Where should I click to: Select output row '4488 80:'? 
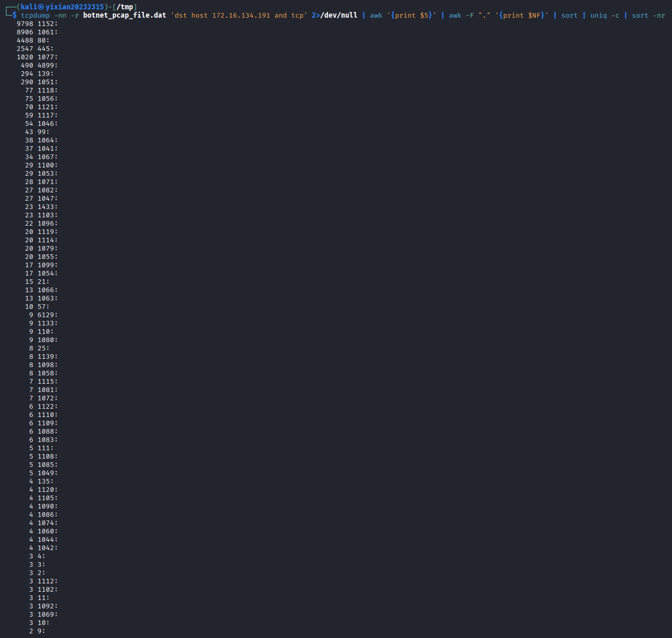point(33,41)
